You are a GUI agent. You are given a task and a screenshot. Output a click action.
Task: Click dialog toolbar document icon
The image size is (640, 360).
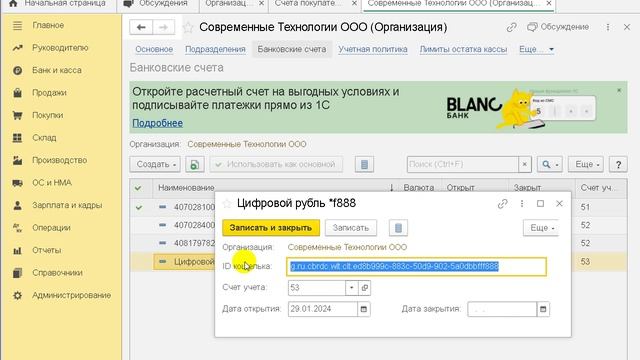(x=398, y=228)
